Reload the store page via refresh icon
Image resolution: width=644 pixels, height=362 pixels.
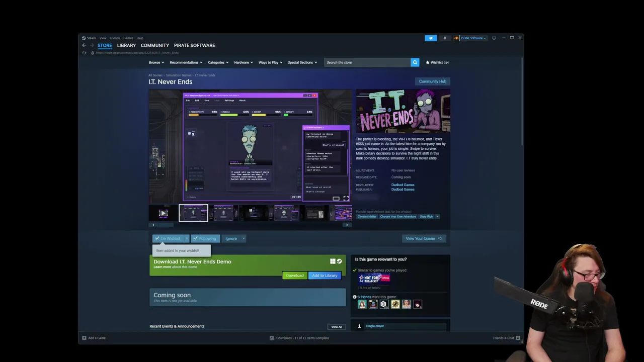click(x=84, y=53)
